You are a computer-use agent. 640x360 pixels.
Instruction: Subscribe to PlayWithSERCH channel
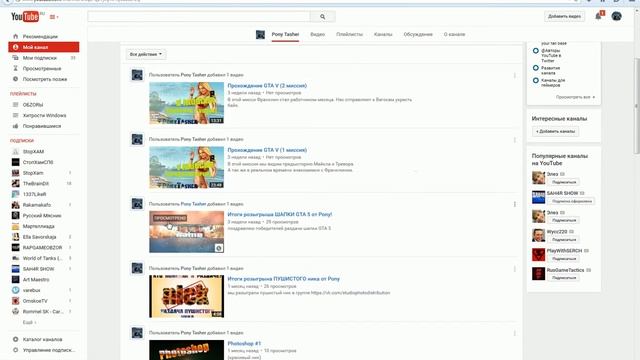point(564,259)
